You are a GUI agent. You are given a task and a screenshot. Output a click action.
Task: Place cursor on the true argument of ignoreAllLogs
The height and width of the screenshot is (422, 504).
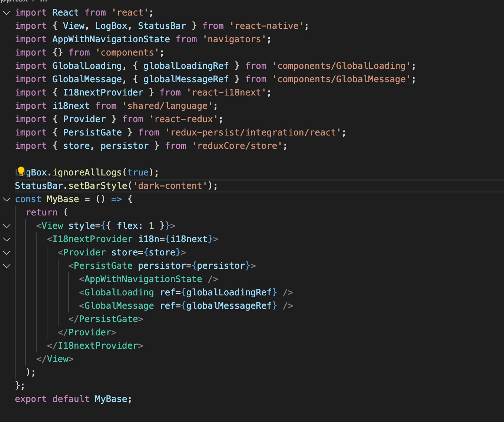point(137,172)
